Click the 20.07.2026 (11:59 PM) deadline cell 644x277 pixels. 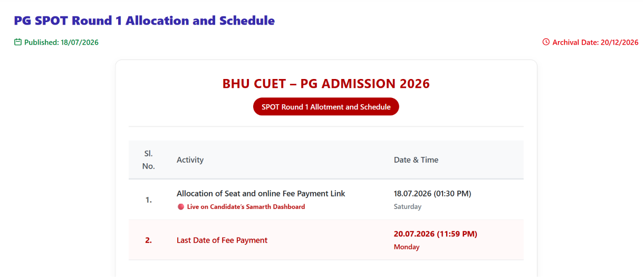(x=436, y=234)
